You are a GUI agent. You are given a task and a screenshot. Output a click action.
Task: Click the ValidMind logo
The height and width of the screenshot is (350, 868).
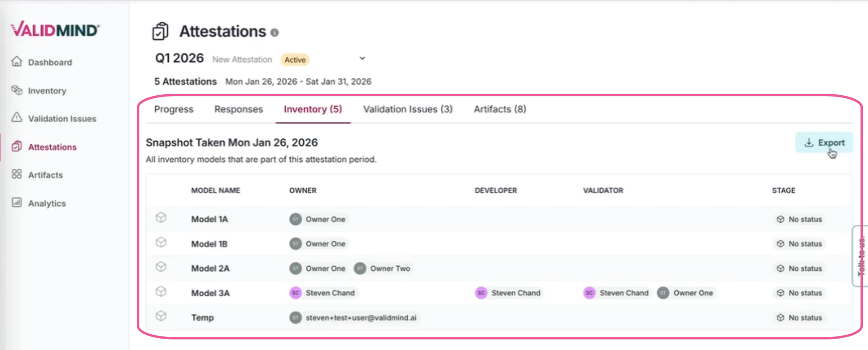55,30
